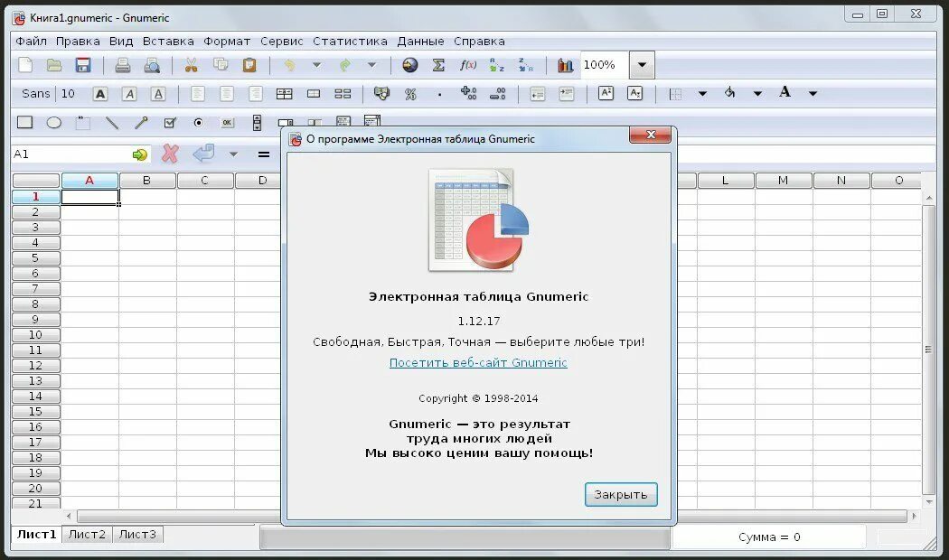Insert hyperlink using the globe icon
This screenshot has height=560, width=949.
409,65
